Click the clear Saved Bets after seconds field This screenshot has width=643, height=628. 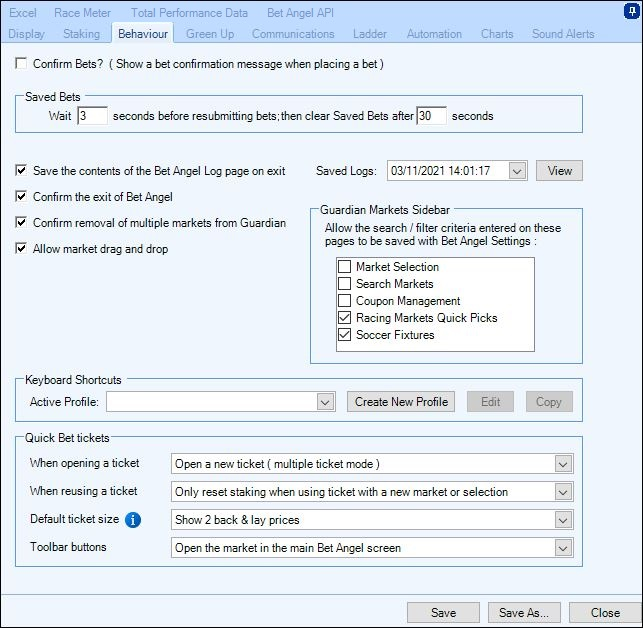pyautogui.click(x=431, y=116)
